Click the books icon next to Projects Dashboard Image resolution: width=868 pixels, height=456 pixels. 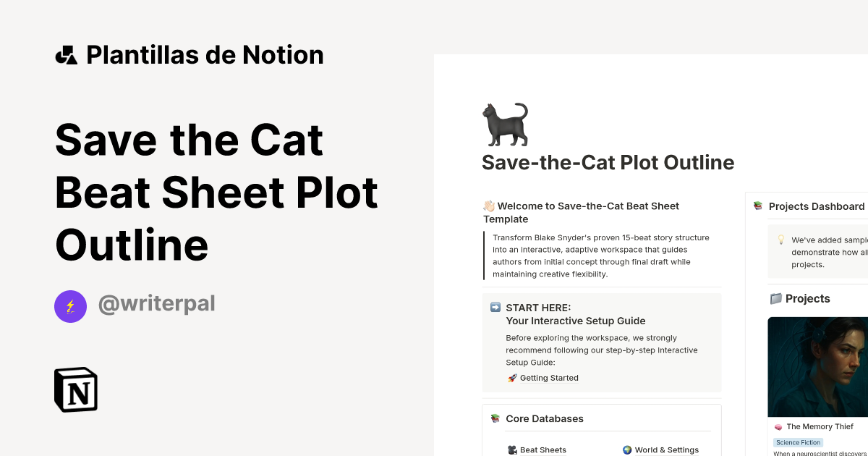(x=757, y=206)
